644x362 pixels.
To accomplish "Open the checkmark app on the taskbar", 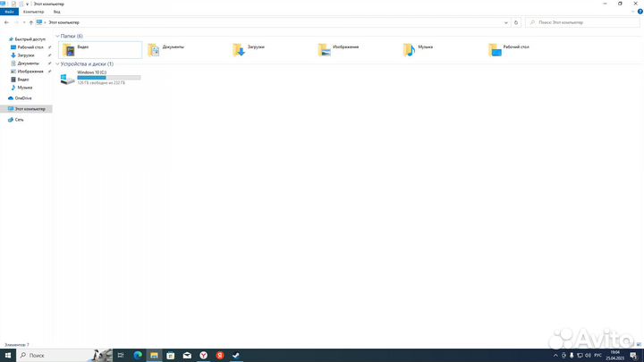I will pos(236,356).
